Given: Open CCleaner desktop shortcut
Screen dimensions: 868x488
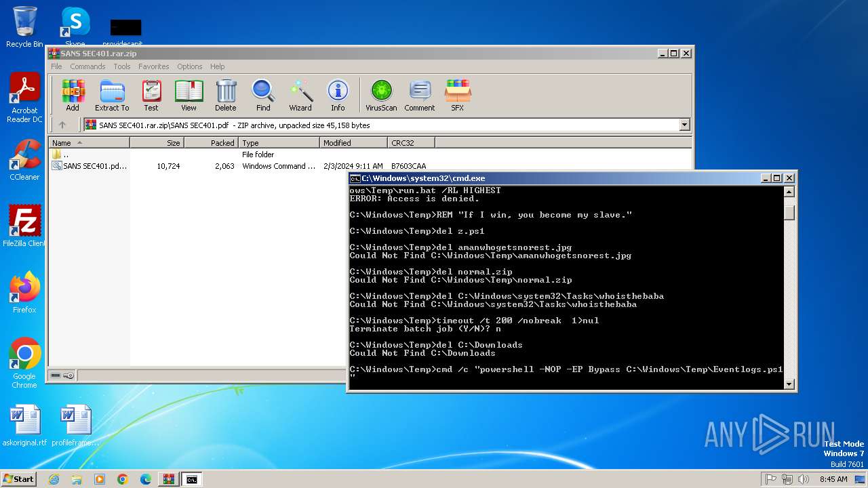Looking at the screenshot, I should point(24,160).
